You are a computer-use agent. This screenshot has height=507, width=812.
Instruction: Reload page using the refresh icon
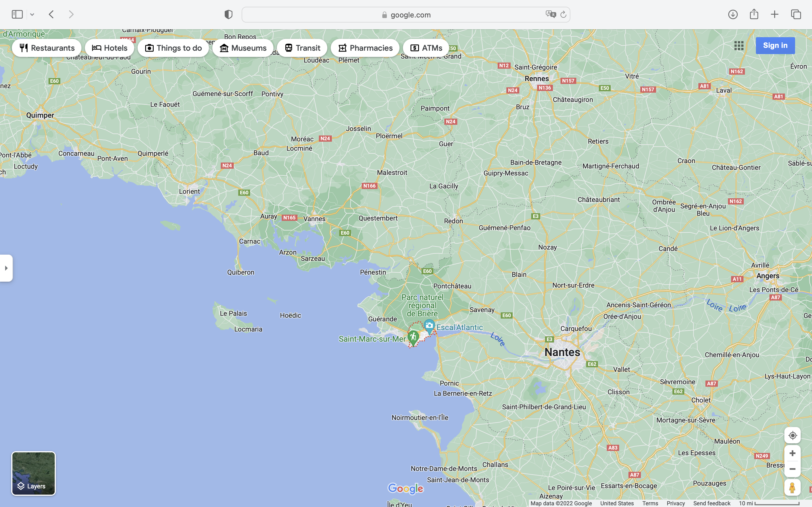(563, 14)
